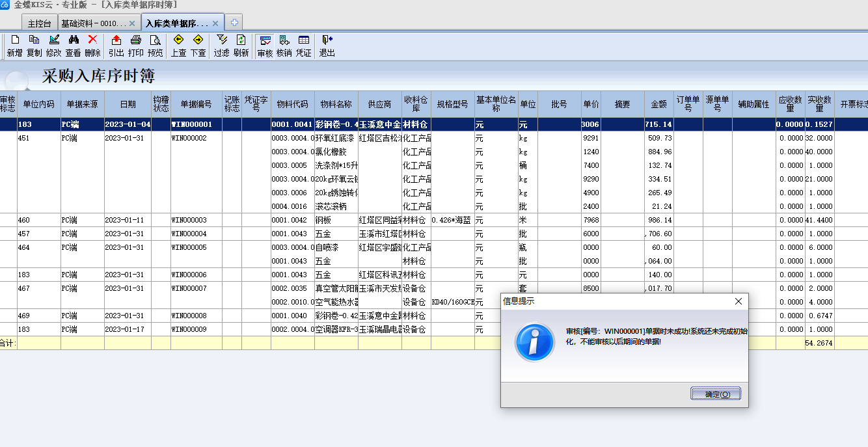Viewport: 868px width, 447px height.
Task: Click the 引出 (Export) toolbar icon
Action: coord(116,46)
